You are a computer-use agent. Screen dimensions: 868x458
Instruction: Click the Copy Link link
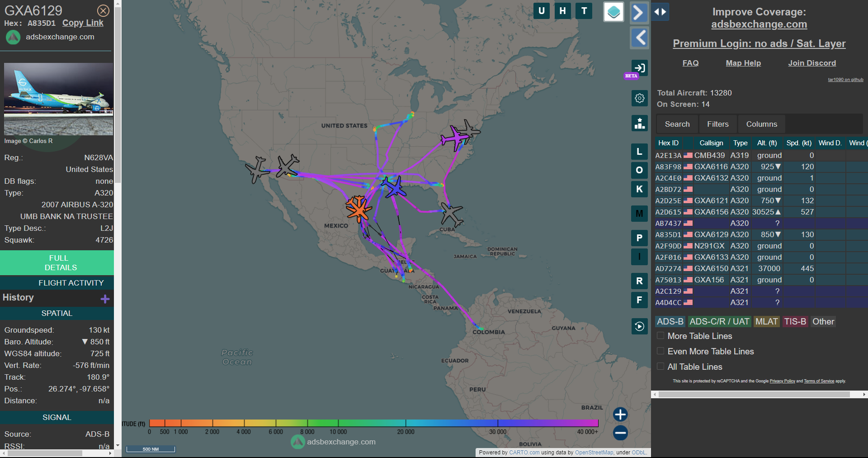point(83,23)
